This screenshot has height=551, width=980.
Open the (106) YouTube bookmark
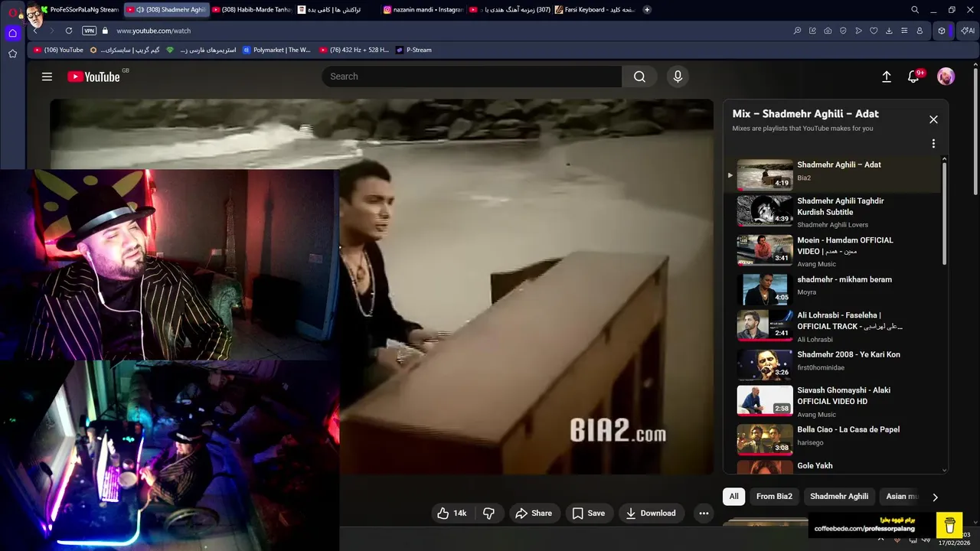click(58, 50)
